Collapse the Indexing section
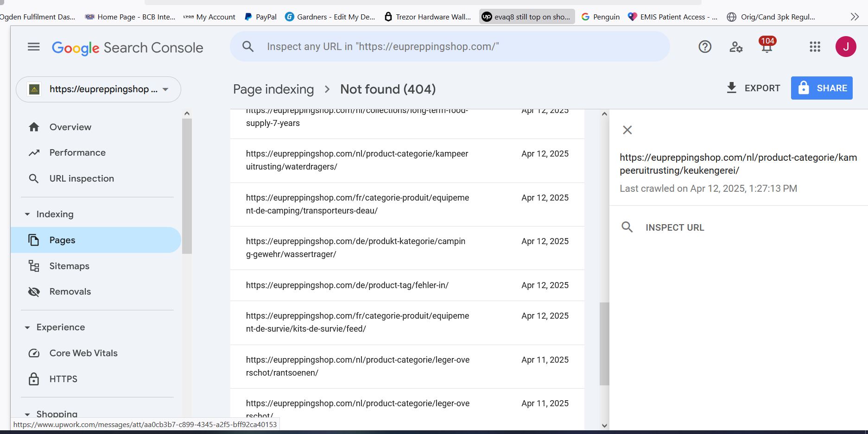The image size is (868, 434). 27,214
